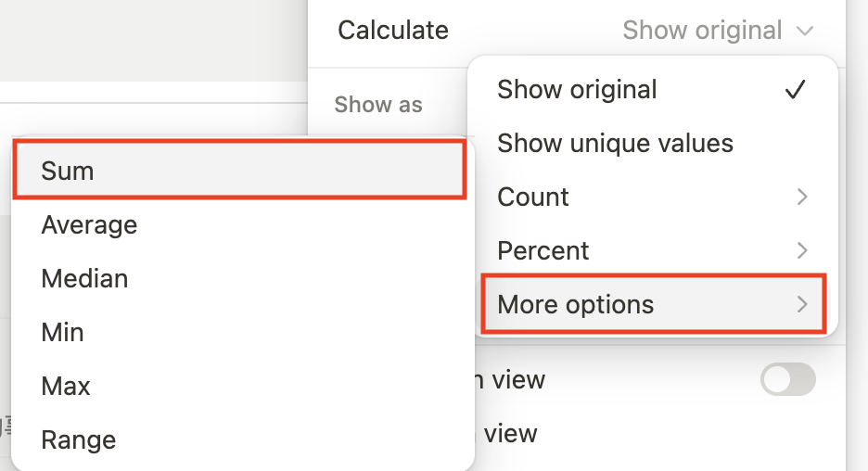Toggle the switch in the view row
Screen dimensions: 868x471
[x=787, y=379]
